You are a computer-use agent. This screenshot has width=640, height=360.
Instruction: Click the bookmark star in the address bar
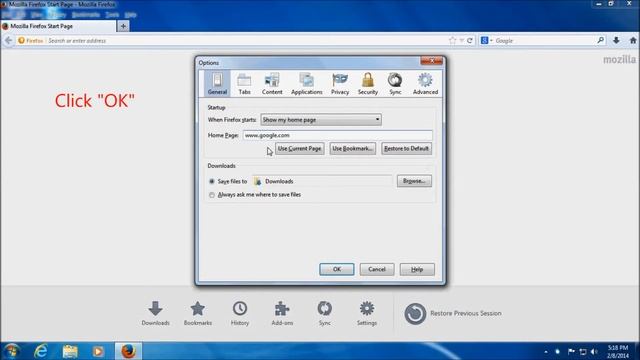[452, 40]
